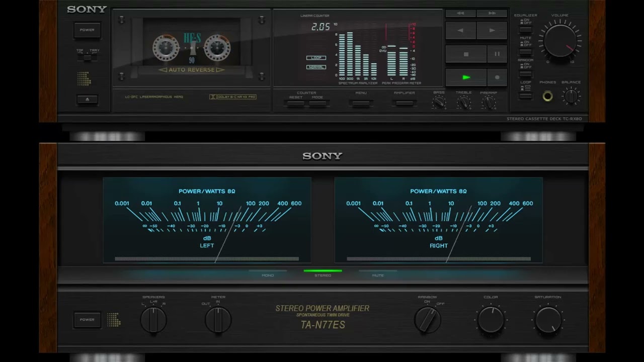Toggle the Random playback switch
This screenshot has width=644, height=362.
coord(526,73)
